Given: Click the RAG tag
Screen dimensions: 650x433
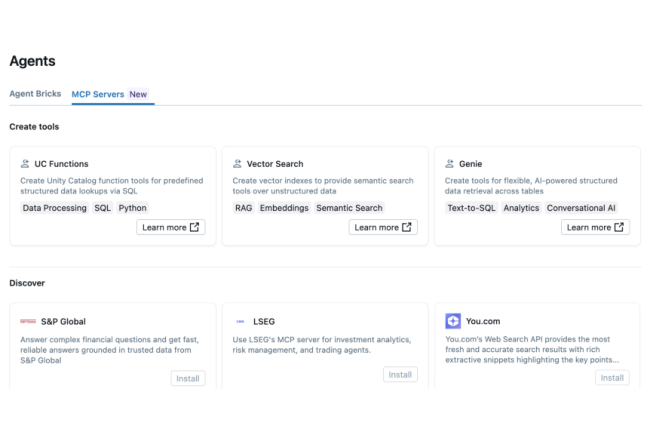Looking at the screenshot, I should pyautogui.click(x=243, y=208).
